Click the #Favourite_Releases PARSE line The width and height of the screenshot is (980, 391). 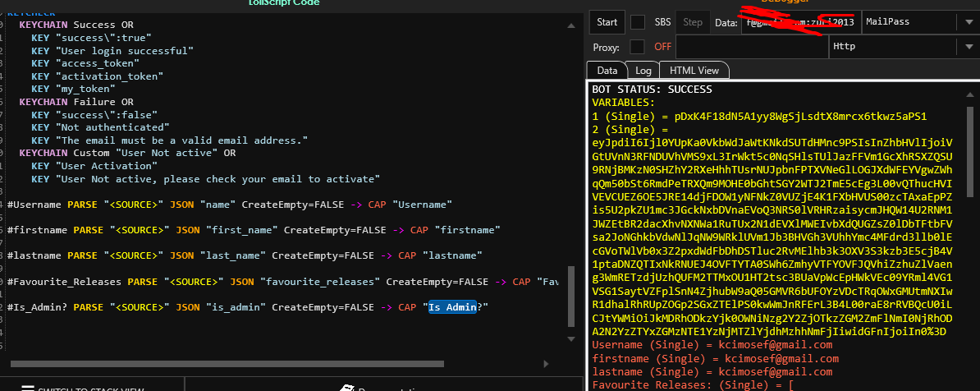pos(282,282)
